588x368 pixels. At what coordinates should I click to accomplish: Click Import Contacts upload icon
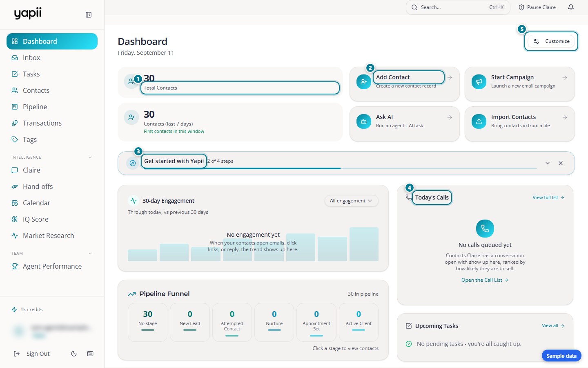coord(479,121)
